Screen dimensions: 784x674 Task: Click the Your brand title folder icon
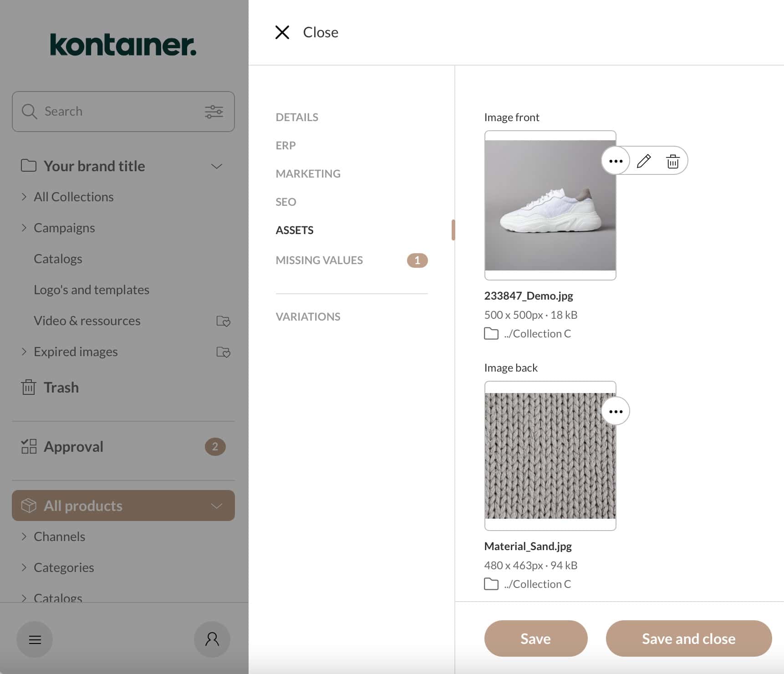click(29, 166)
